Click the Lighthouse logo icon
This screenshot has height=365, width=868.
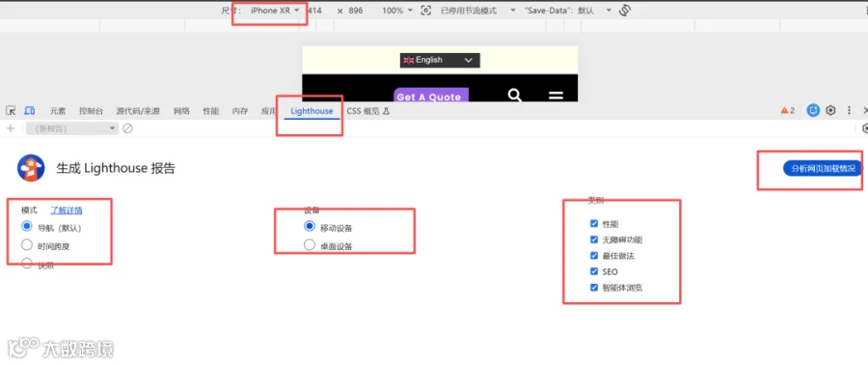[31, 168]
